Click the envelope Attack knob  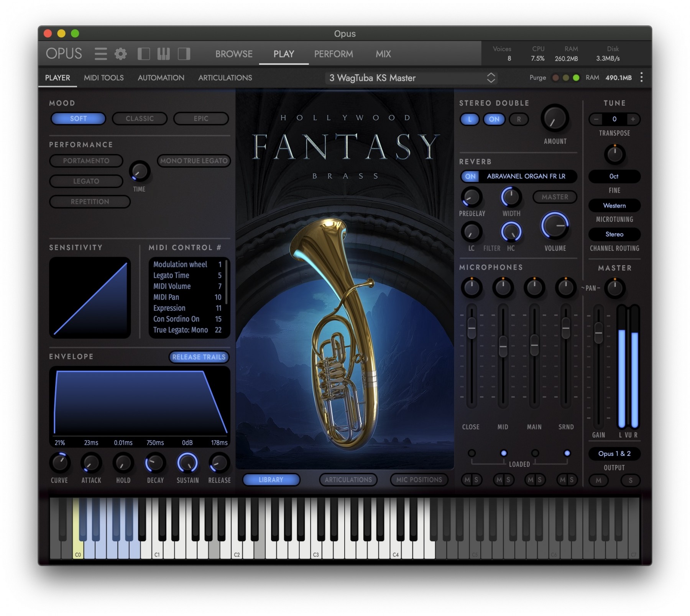tap(91, 463)
